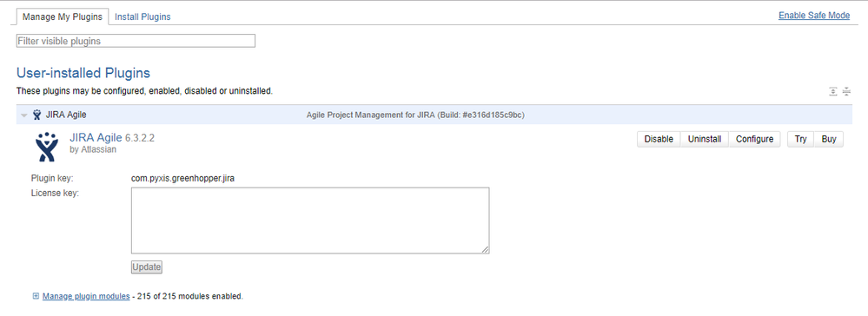The image size is (868, 316).
Task: Click the Buy button
Action: click(x=829, y=139)
